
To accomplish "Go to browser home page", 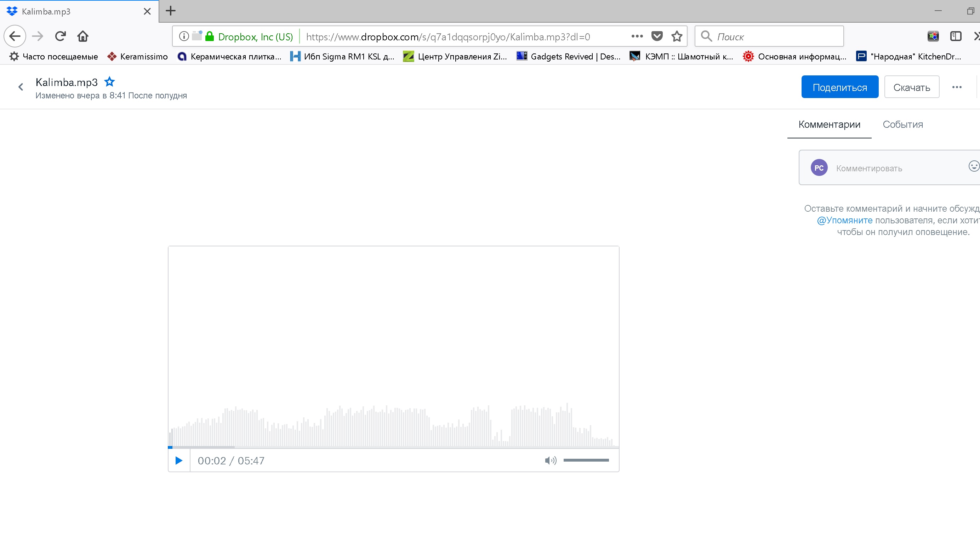I will [x=83, y=36].
